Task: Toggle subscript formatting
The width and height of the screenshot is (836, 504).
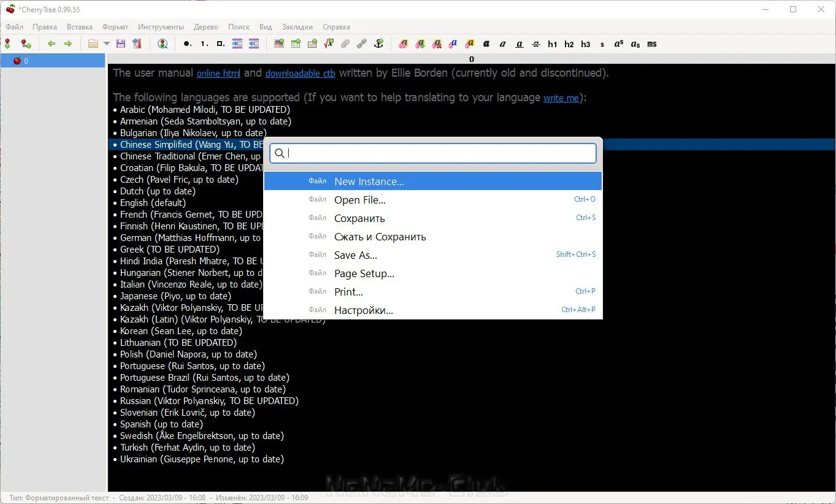Action: (635, 44)
